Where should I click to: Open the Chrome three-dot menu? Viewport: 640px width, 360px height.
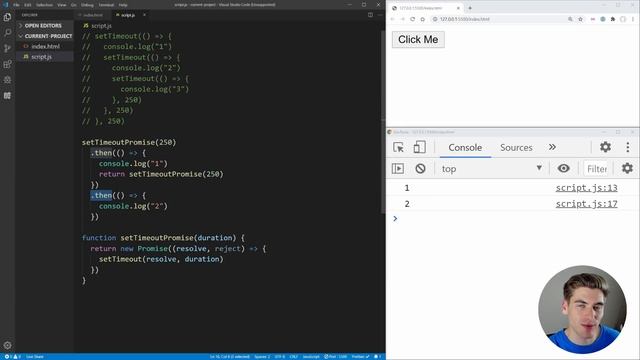(x=633, y=19)
